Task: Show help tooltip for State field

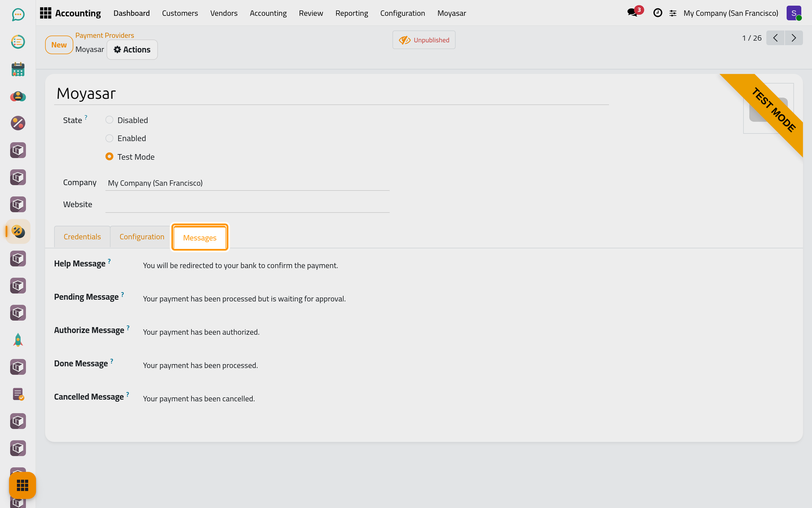Action: click(x=86, y=117)
